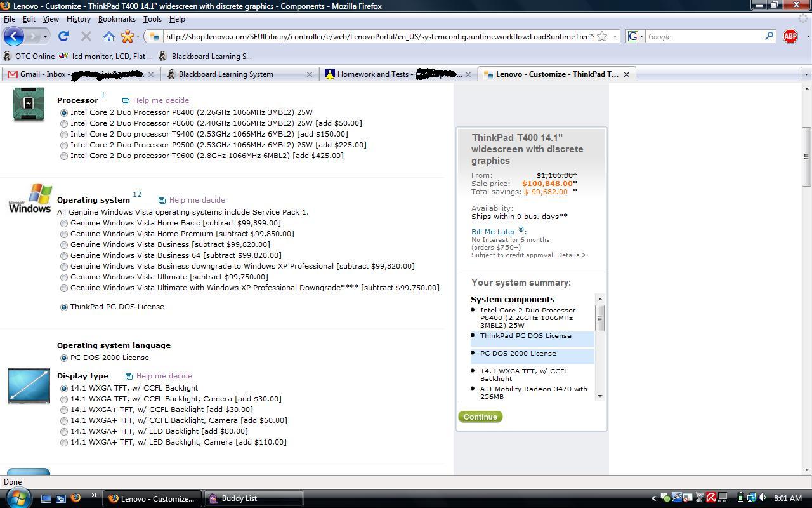The height and width of the screenshot is (508, 812).
Task: Close the Lenovo Customize tab
Action: (626, 74)
